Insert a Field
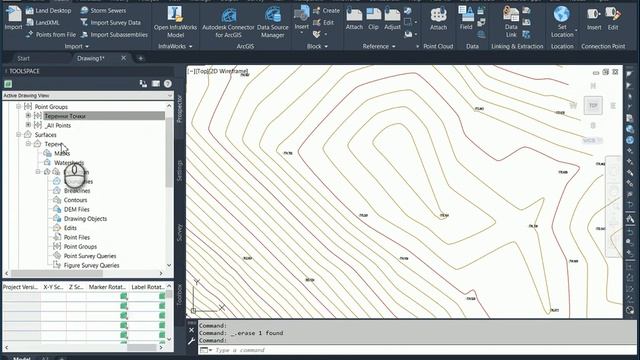The image size is (640, 360). tap(466, 18)
